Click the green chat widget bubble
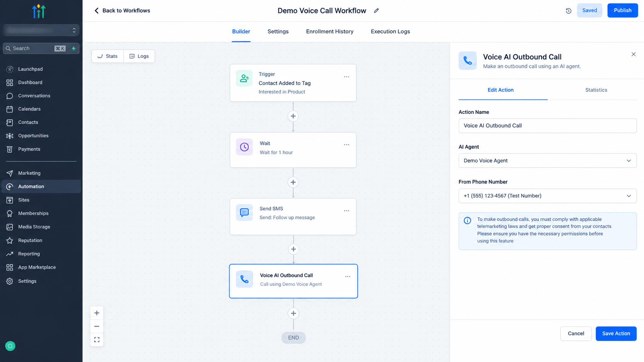Viewport: 644px width, 362px height. point(10,346)
